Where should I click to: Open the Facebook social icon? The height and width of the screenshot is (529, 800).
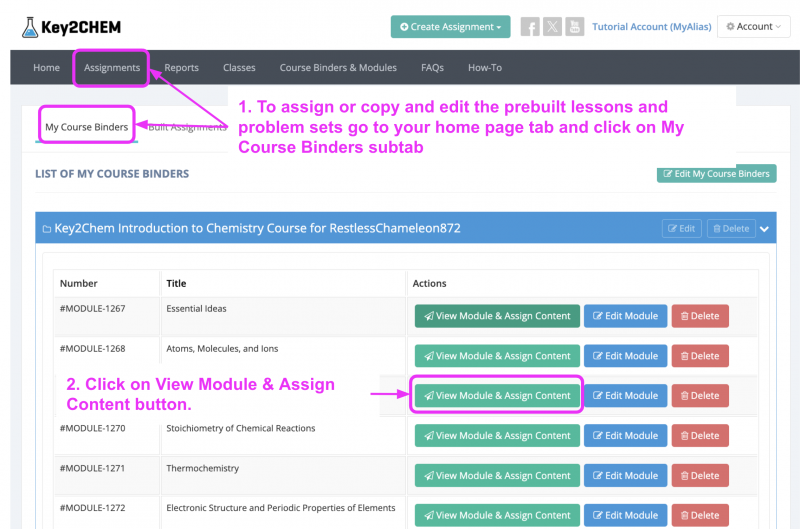coord(530,27)
